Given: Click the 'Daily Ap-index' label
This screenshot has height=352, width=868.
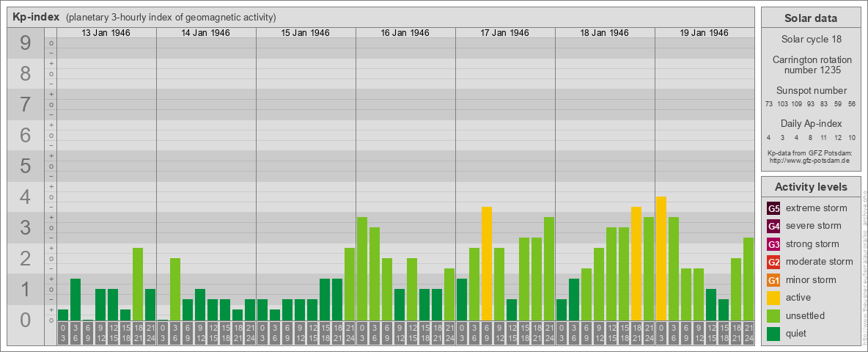Looking at the screenshot, I should pos(811,124).
